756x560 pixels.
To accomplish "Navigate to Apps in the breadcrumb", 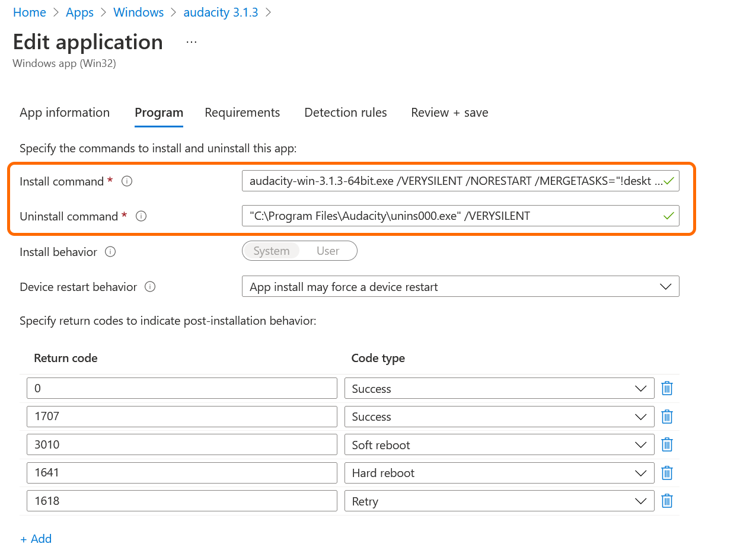I will 79,12.
